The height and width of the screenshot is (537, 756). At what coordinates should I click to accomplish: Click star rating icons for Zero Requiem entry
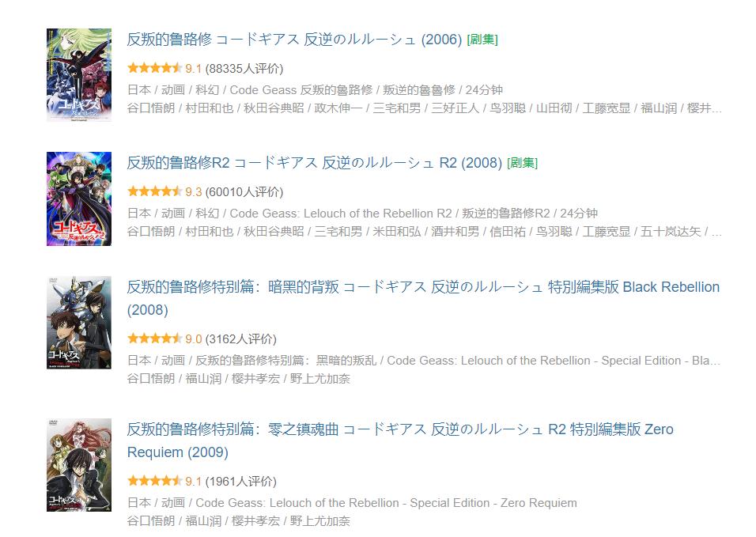tap(154, 482)
